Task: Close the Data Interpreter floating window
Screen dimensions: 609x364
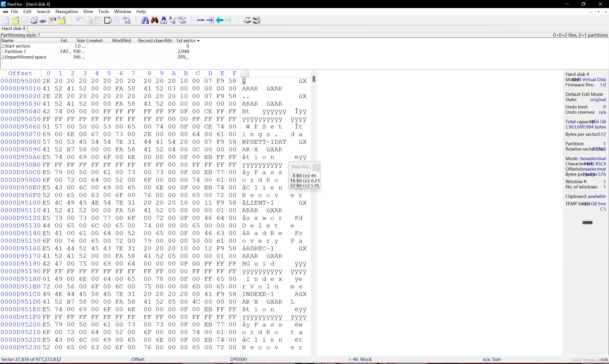Action: point(316,167)
